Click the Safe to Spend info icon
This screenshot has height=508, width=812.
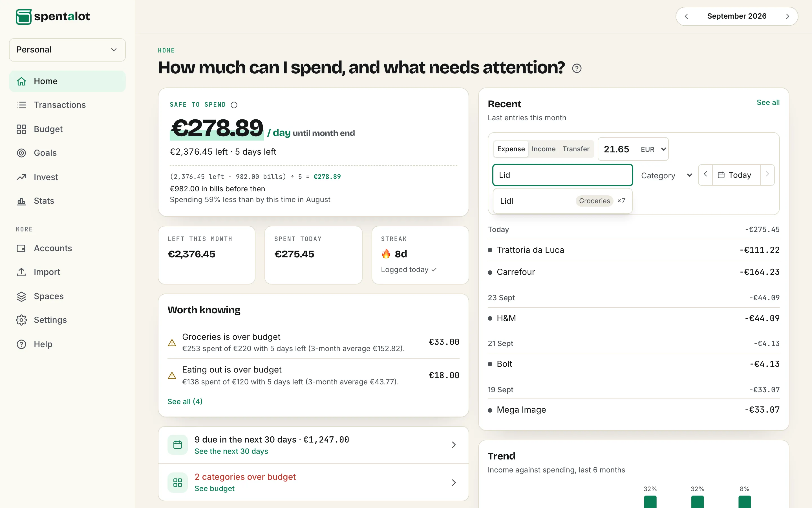[x=234, y=105]
